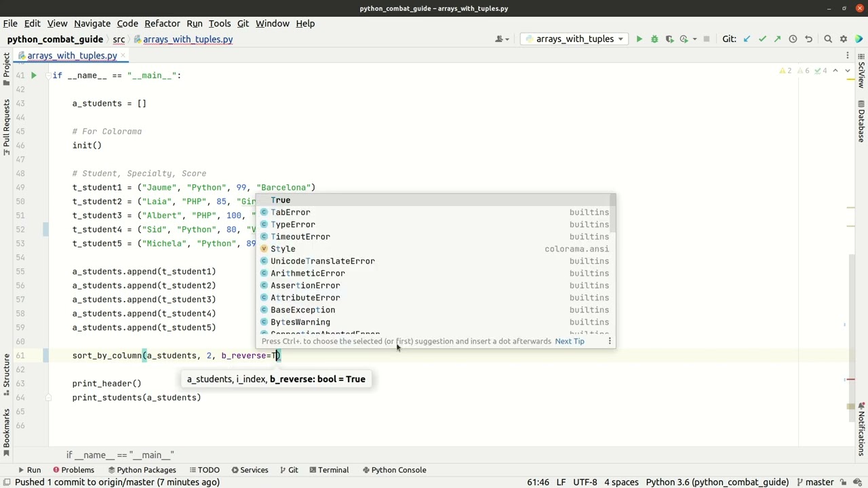868x488 pixels.
Task: Click python_combat_guide in the breadcrumb
Action: (55, 39)
